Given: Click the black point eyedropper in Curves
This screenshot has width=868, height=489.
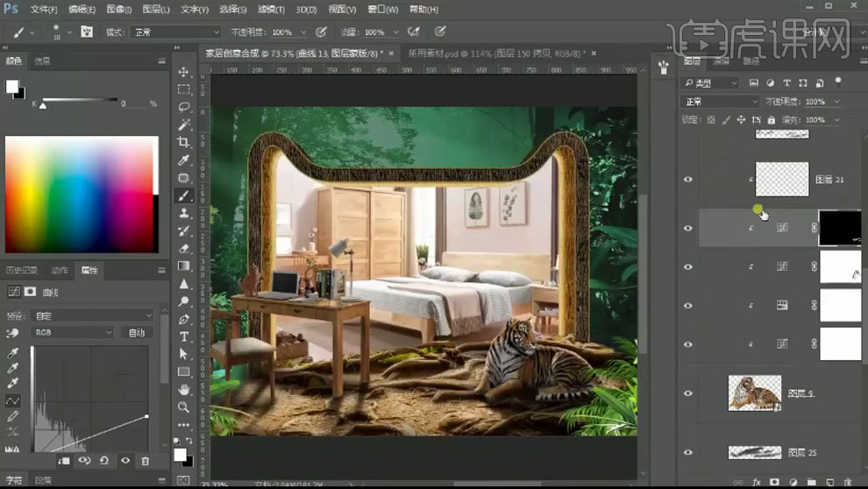Looking at the screenshot, I should [13, 352].
